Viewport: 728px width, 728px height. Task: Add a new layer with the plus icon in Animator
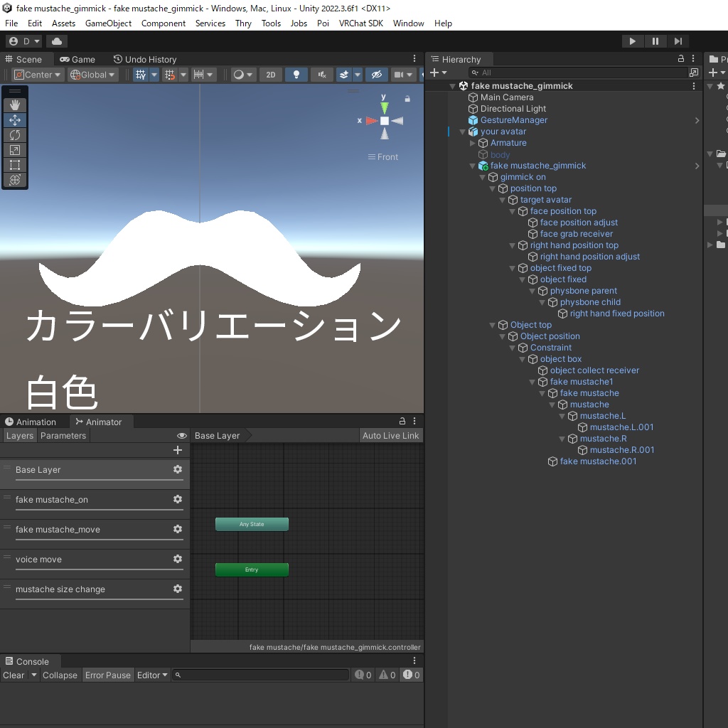coord(178,450)
